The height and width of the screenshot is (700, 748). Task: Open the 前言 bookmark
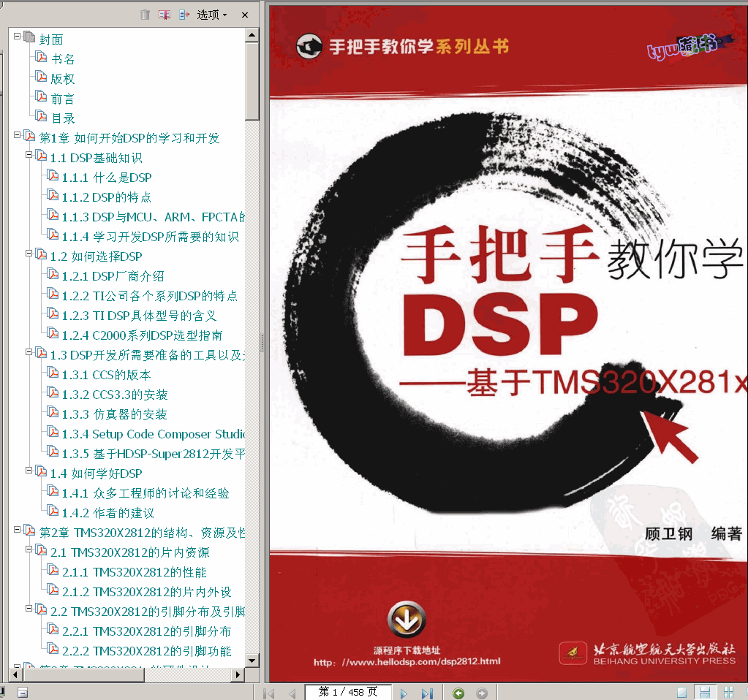point(63,99)
